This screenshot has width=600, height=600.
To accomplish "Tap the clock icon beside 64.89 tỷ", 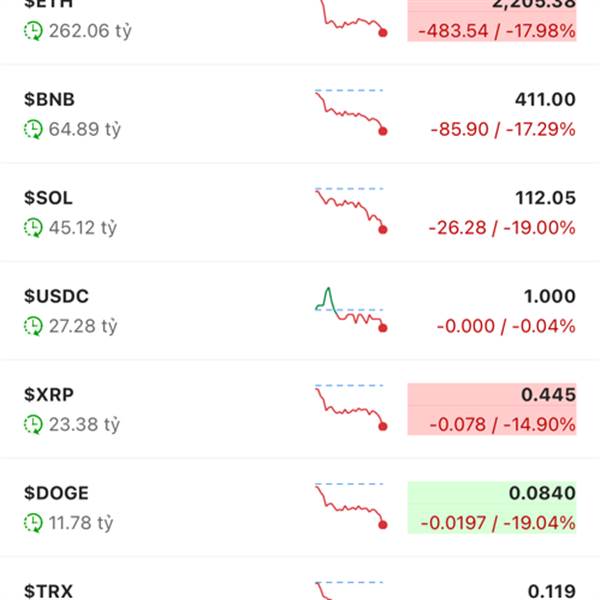I will point(33,129).
